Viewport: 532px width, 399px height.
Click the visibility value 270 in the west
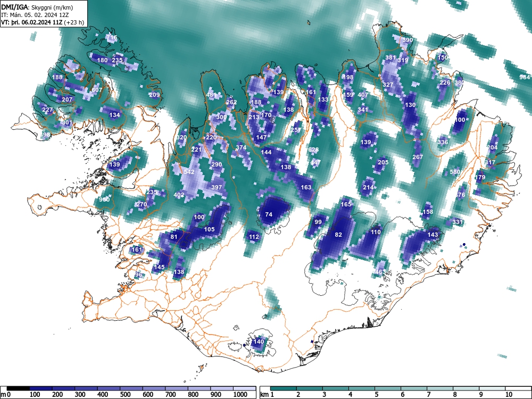coord(142,204)
